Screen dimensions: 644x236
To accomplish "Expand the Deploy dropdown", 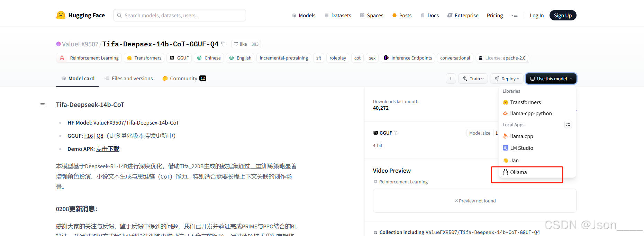I will 507,79.
